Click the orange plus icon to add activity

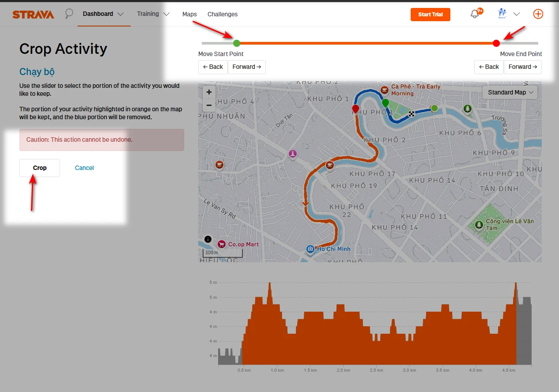[x=538, y=14]
